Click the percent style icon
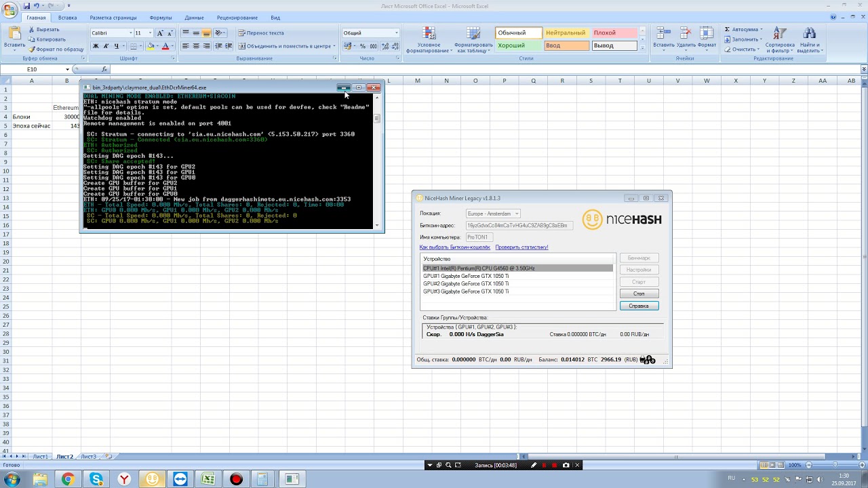This screenshot has height=488, width=868. click(x=363, y=46)
